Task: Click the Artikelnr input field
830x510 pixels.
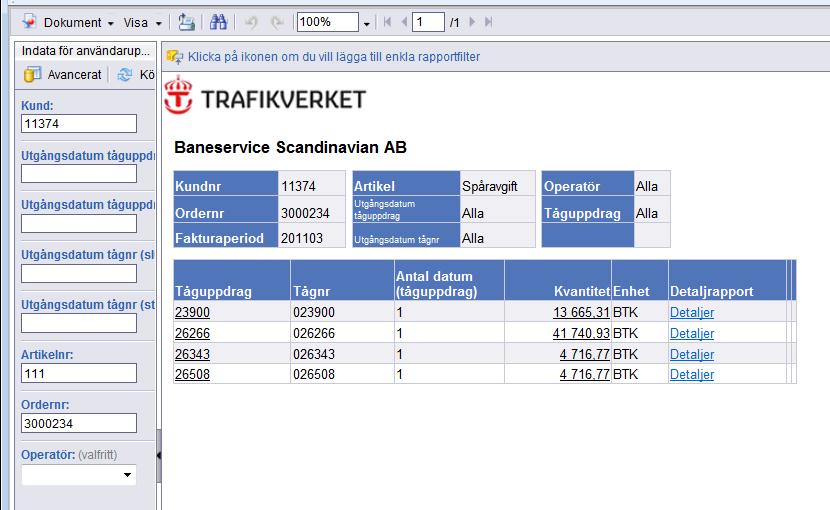Action: (x=79, y=373)
